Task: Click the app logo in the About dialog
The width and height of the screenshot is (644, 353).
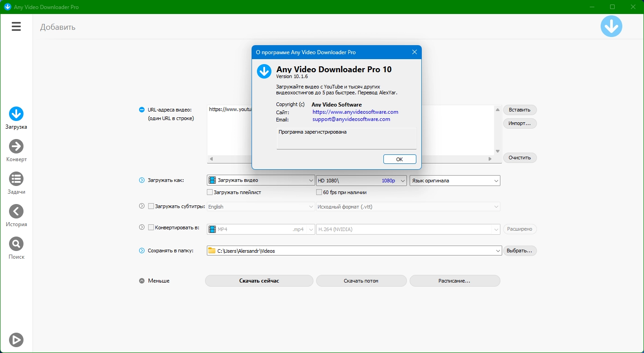Action: click(264, 71)
